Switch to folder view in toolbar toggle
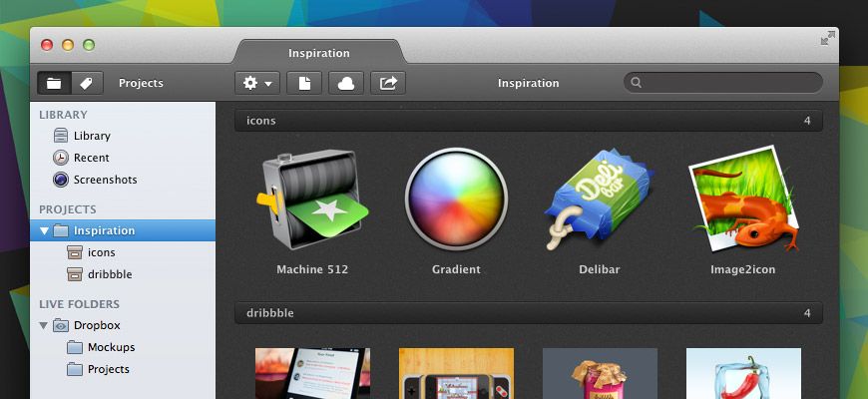 [54, 83]
